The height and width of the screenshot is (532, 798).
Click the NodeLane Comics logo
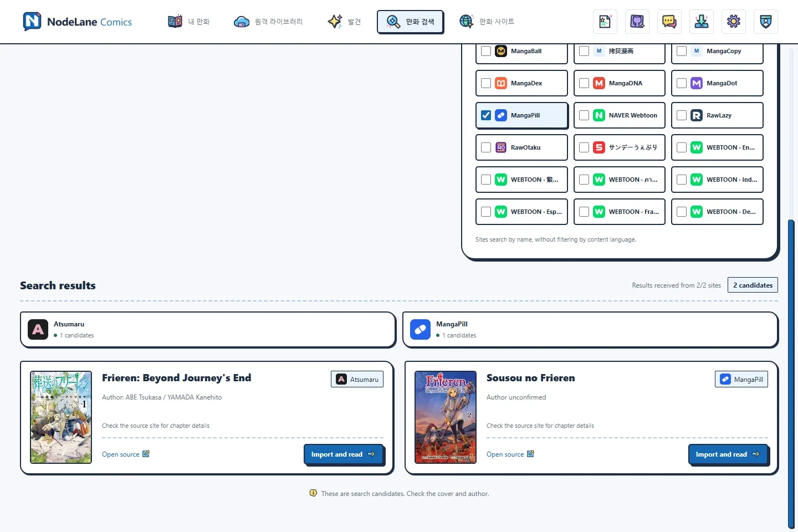77,22
